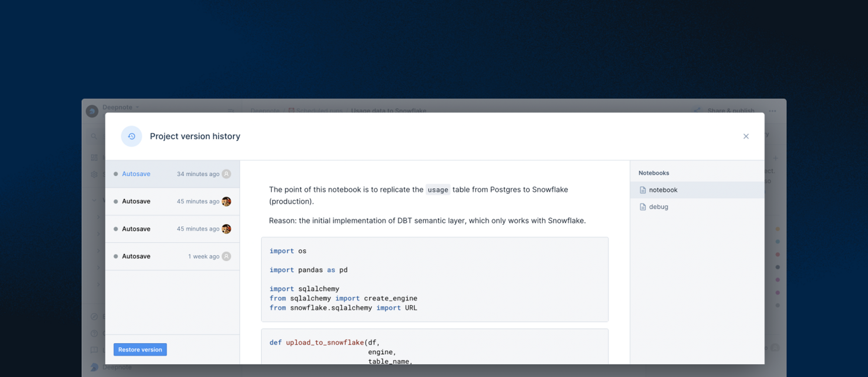Click the Deepnote logo in the dimmed sidebar
This screenshot has width=868, height=377.
point(92,111)
